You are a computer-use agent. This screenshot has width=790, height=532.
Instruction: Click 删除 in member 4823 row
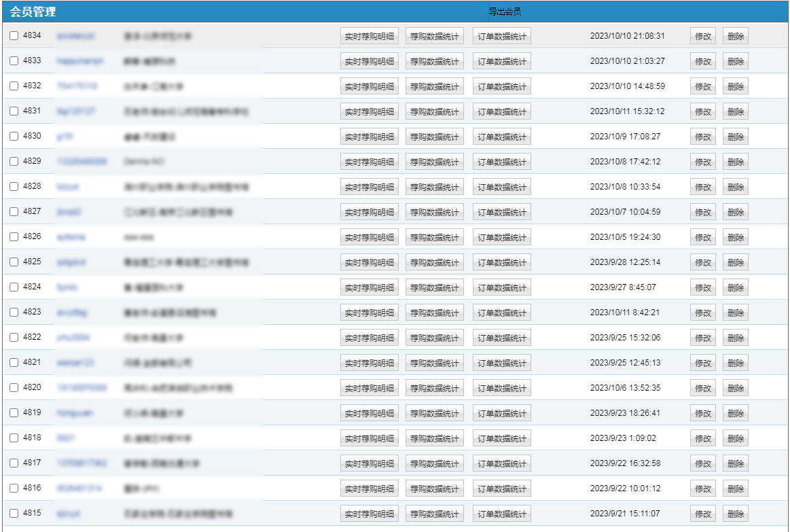click(736, 313)
